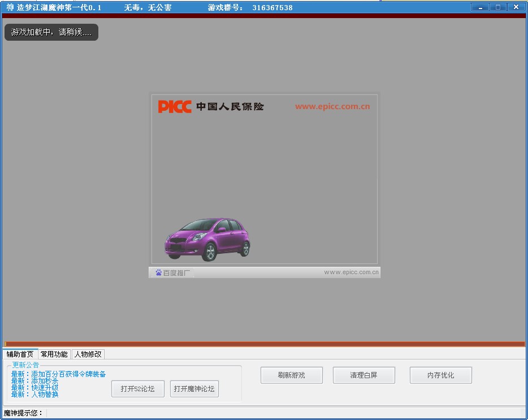Click the 魔神提示您 status bar label

tap(23, 413)
